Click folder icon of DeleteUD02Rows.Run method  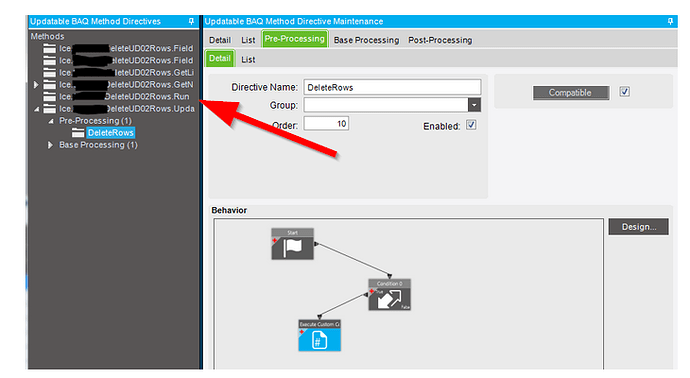click(49, 96)
